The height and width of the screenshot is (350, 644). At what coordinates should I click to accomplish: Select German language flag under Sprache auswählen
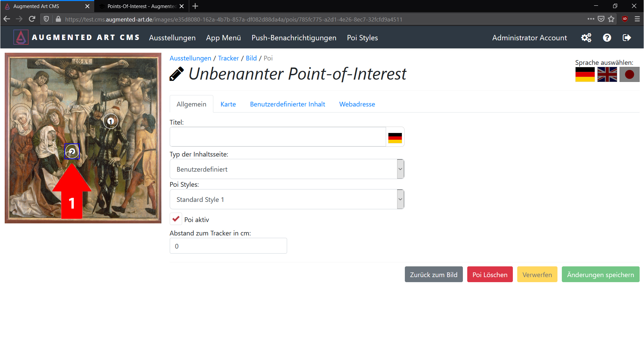585,74
